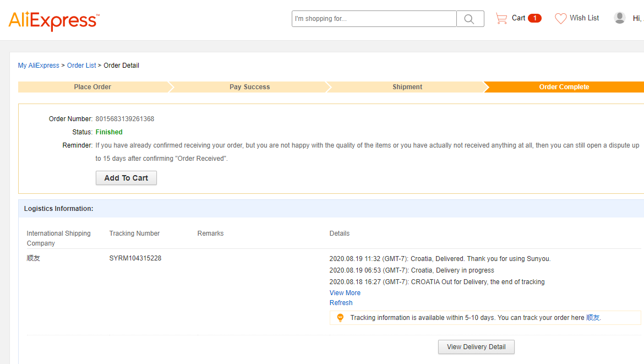Image resolution: width=644 pixels, height=364 pixels.
Task: Click the CROATIA Out for Delivery entry
Action: pos(437,282)
